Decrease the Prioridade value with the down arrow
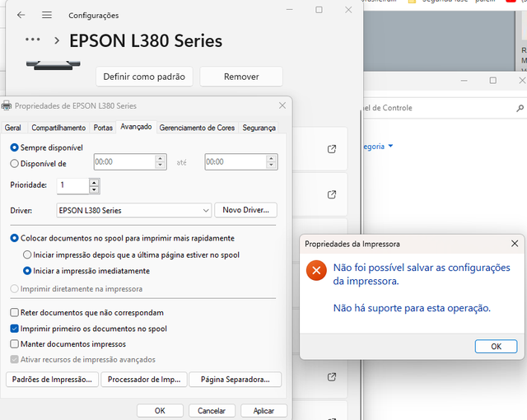Screen dimensions: 527x420 pos(94,190)
